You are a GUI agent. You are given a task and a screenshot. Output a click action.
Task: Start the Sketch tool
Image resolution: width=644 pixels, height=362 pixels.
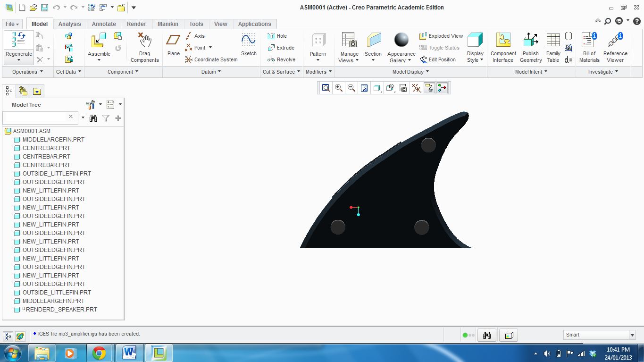point(249,44)
